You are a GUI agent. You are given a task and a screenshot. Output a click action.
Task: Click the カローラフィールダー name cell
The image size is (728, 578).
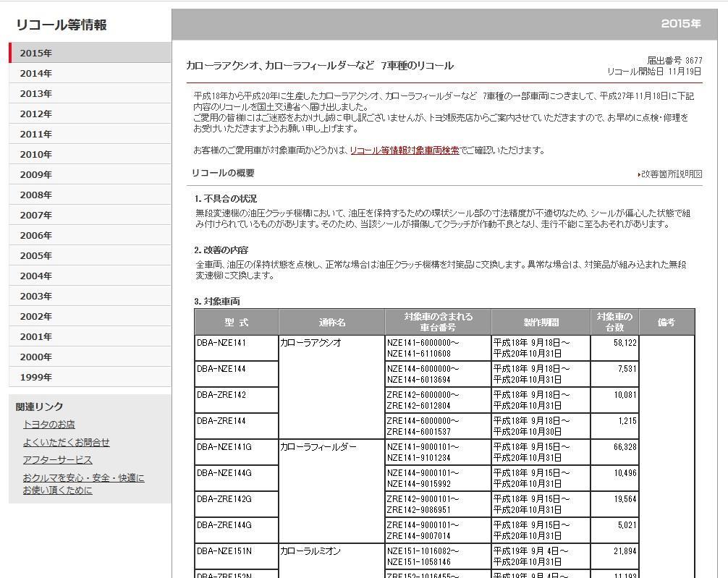pos(331,491)
